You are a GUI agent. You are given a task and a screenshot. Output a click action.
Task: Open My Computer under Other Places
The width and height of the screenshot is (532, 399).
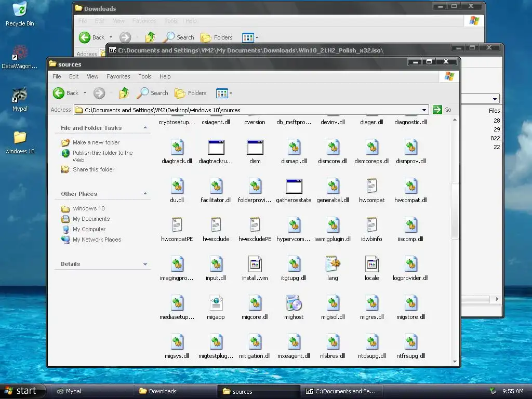pyautogui.click(x=89, y=229)
